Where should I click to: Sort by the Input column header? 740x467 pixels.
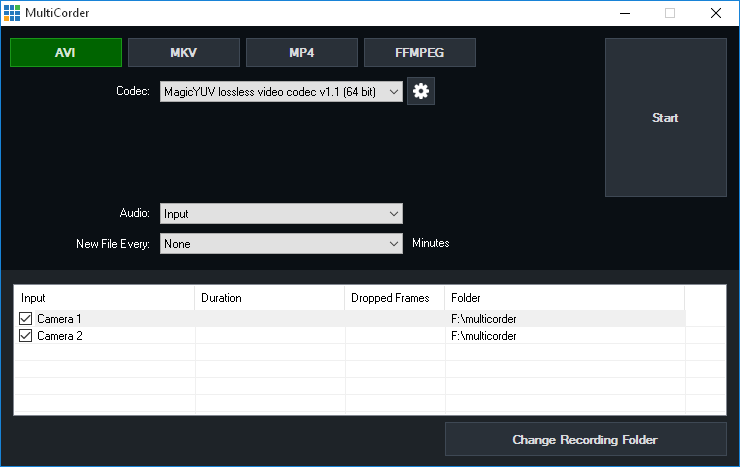pos(104,298)
